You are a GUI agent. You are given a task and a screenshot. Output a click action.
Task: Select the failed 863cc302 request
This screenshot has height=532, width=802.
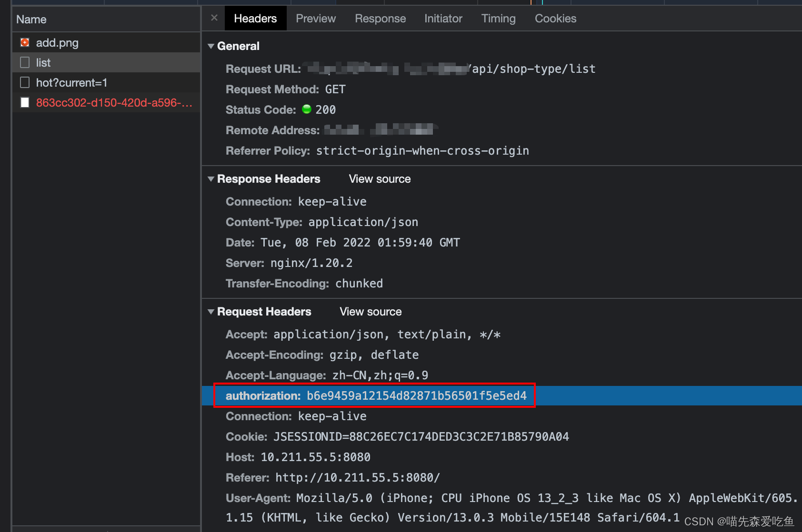[106, 103]
